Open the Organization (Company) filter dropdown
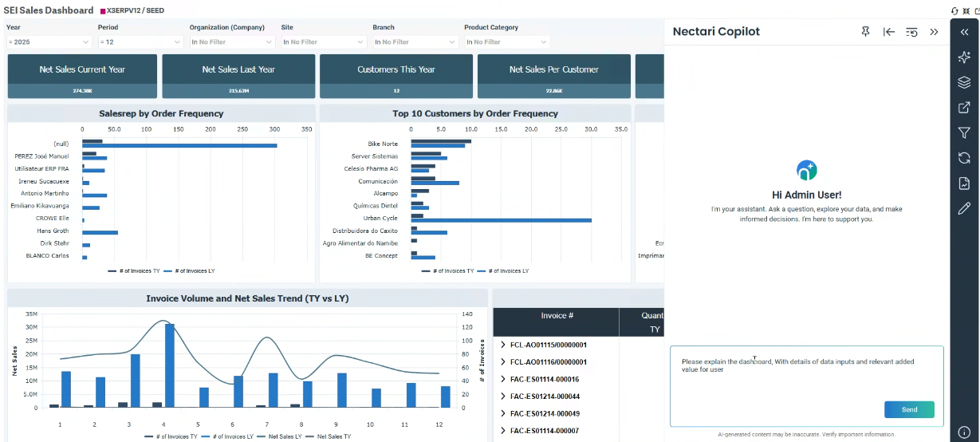 click(x=233, y=41)
